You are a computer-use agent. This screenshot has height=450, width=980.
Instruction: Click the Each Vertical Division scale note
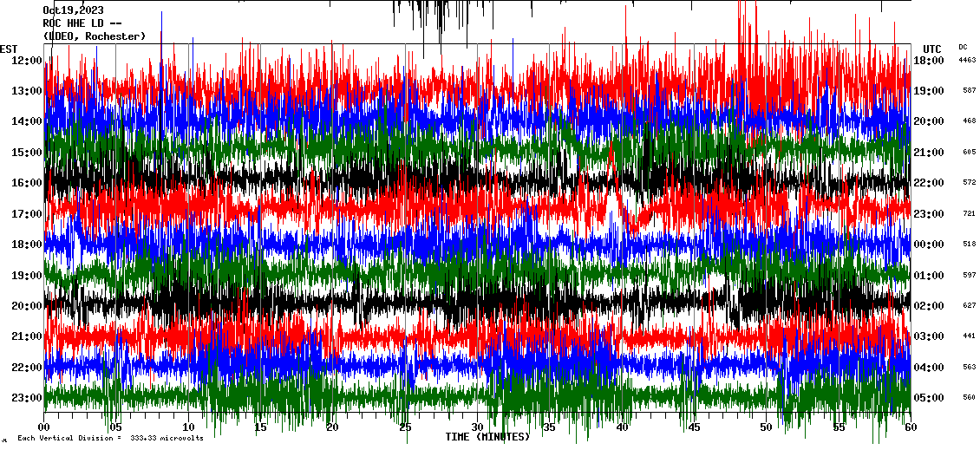click(110, 438)
